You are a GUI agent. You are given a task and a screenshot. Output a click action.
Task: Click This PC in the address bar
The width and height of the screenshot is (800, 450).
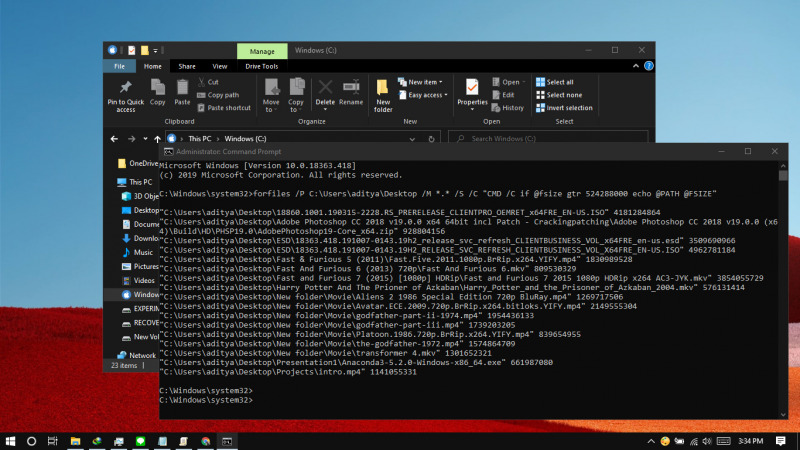pyautogui.click(x=199, y=139)
